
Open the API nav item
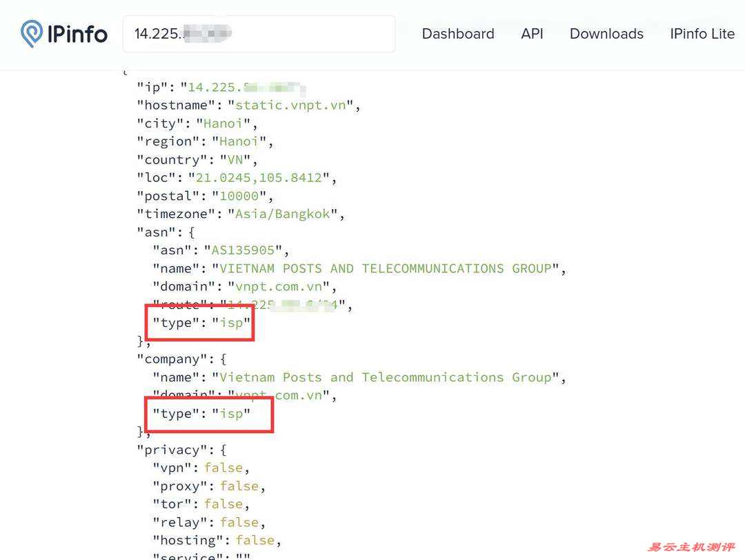pyautogui.click(x=532, y=34)
